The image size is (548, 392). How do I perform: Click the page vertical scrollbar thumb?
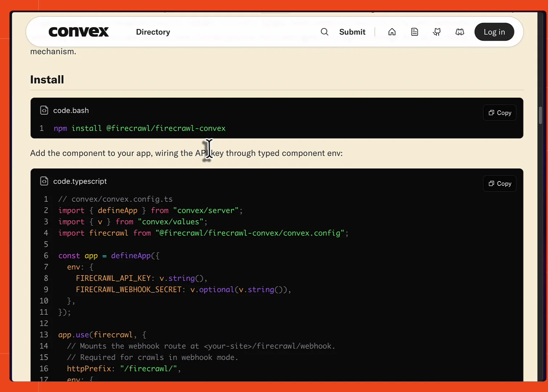[x=540, y=115]
